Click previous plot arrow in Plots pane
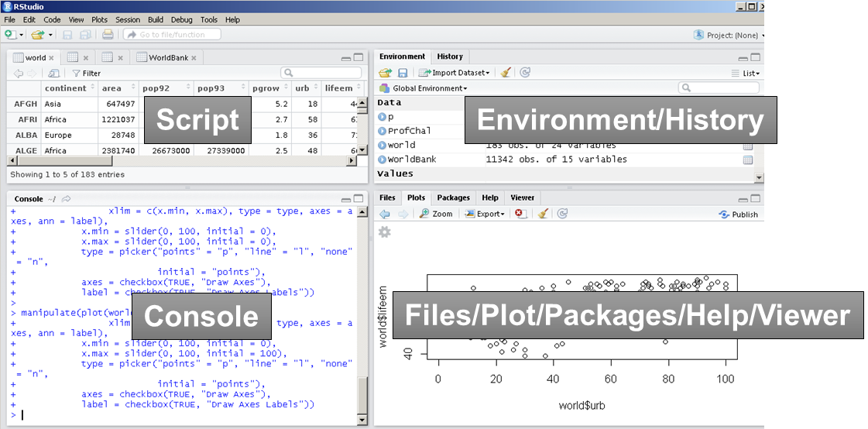This screenshot has height=429, width=868. pos(386,214)
